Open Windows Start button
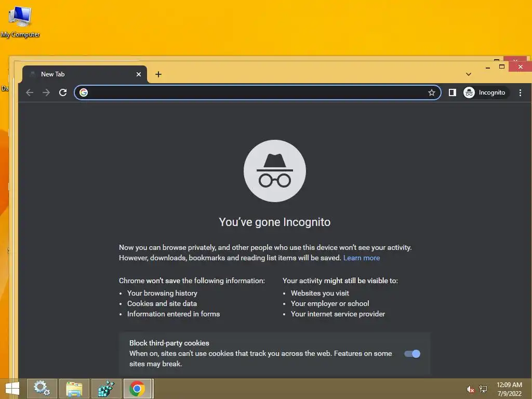Screen dimensions: 532x399 point(12,389)
